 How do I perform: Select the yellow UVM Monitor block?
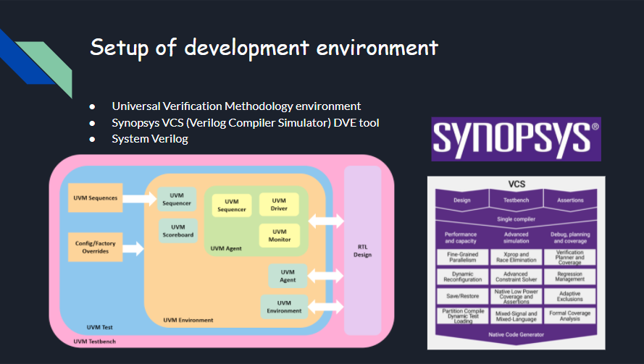(x=280, y=236)
